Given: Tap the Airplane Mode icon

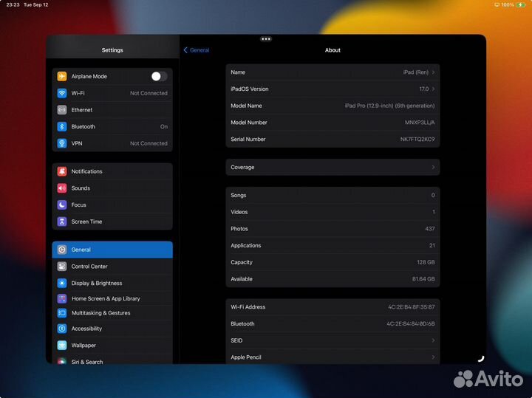Looking at the screenshot, I should tap(62, 76).
